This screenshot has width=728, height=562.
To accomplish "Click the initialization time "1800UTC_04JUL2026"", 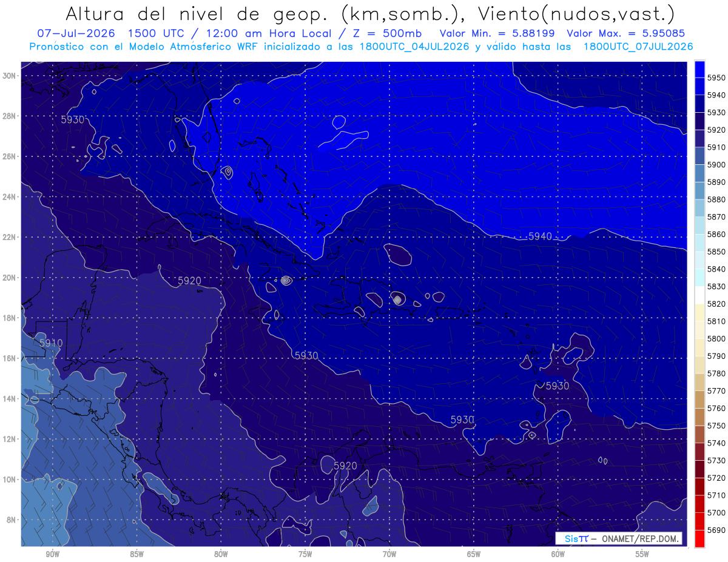I will (416, 47).
